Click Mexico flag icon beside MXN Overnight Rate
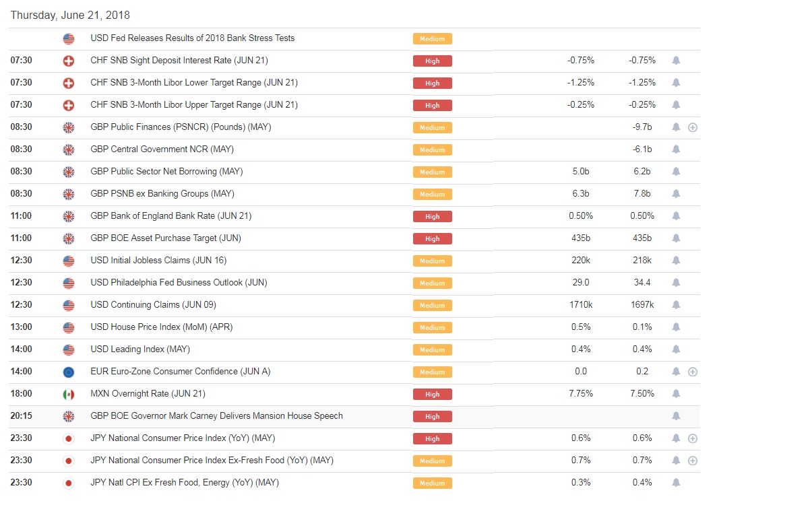This screenshot has height=505, width=812. [x=68, y=394]
